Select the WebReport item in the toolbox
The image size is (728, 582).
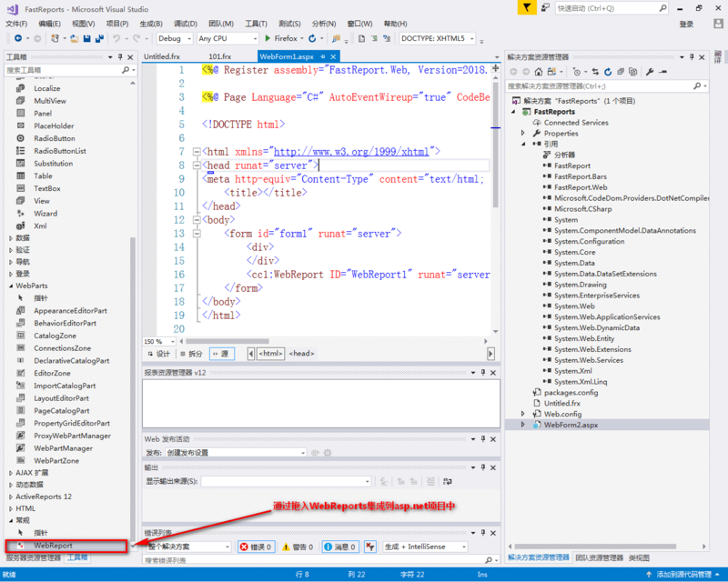pyautogui.click(x=66, y=546)
